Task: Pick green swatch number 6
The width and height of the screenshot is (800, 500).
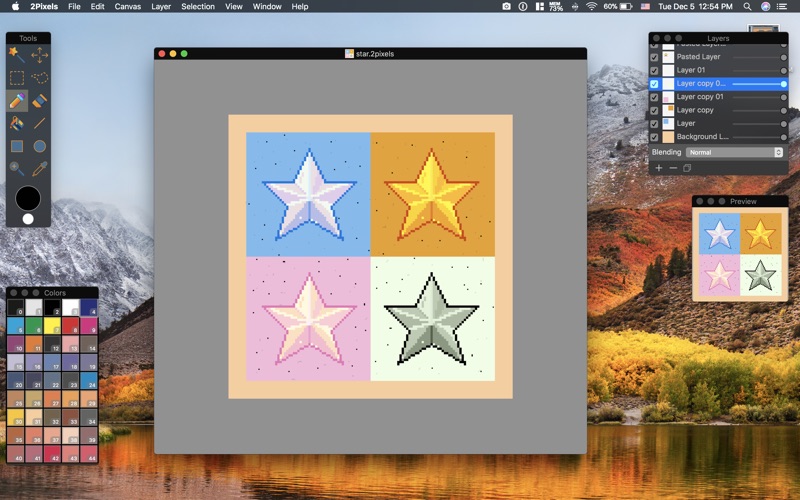Action: 34,325
